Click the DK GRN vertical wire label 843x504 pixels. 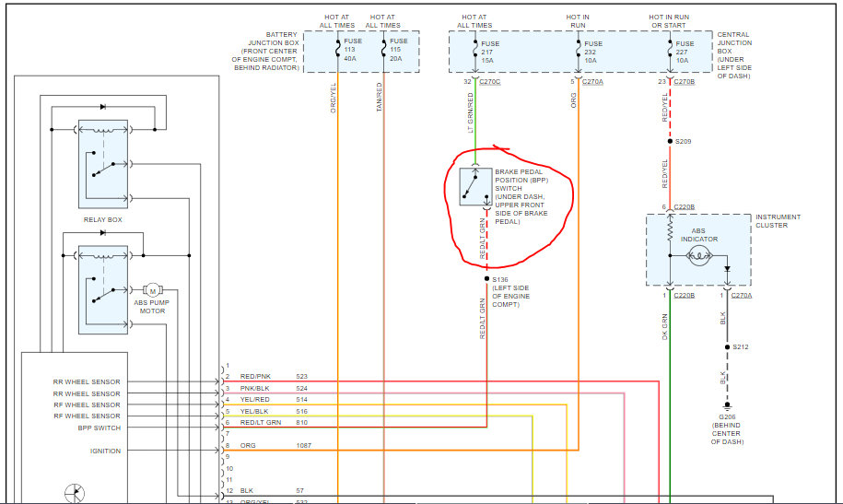(665, 327)
